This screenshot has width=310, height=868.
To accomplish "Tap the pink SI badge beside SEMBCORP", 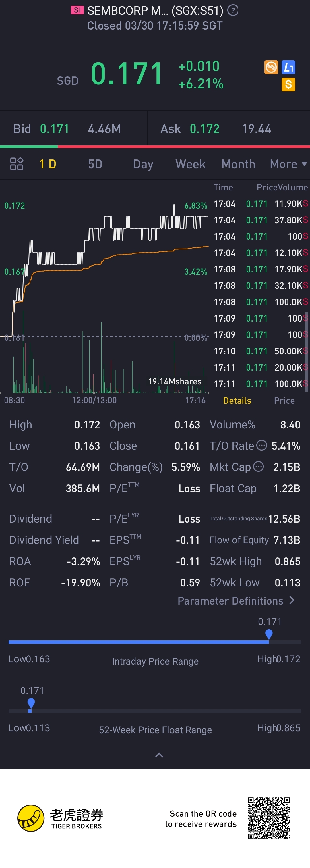I will 77,10.
